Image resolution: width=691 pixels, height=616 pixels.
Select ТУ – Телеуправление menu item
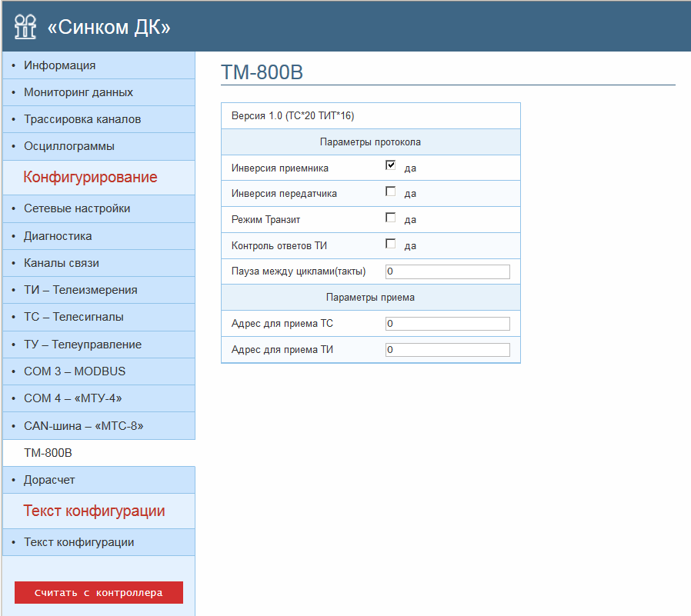(82, 345)
